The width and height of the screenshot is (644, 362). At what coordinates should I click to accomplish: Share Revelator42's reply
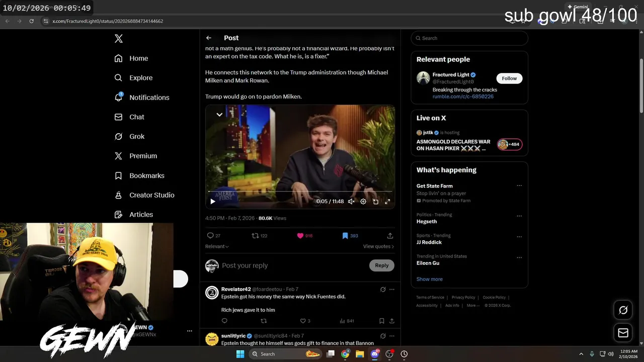coord(391,321)
